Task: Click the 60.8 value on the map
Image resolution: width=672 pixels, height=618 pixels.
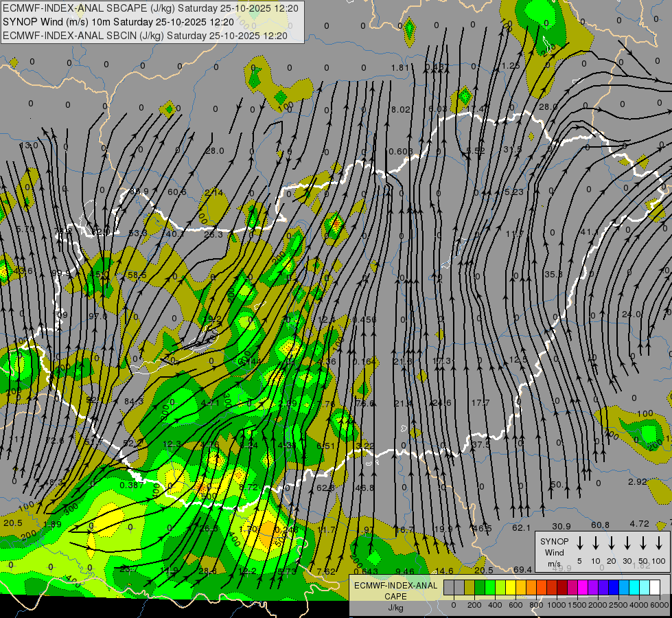Action: 600,525
